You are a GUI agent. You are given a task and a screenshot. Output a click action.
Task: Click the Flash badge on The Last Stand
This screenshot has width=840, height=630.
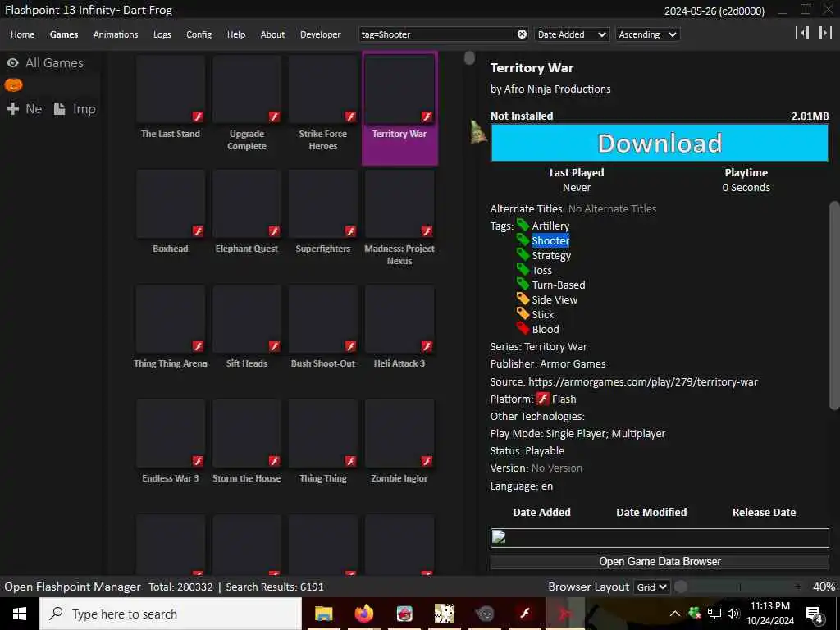point(198,116)
